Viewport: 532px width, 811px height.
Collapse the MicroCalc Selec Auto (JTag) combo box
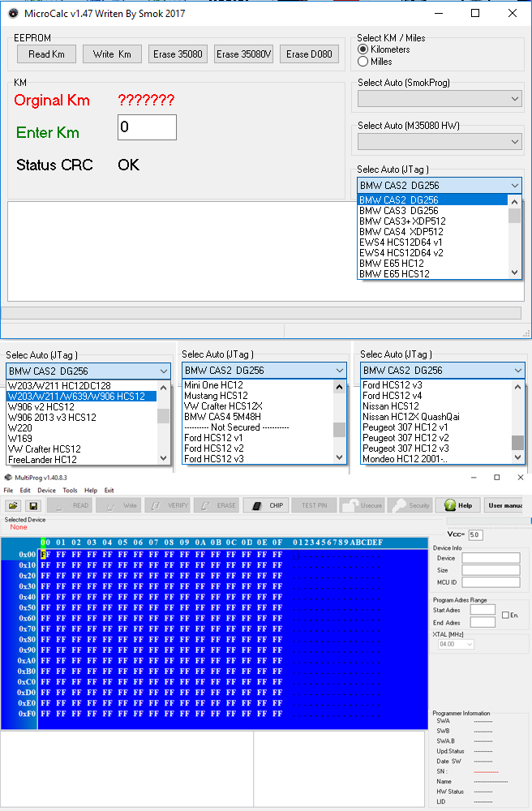coord(440,185)
